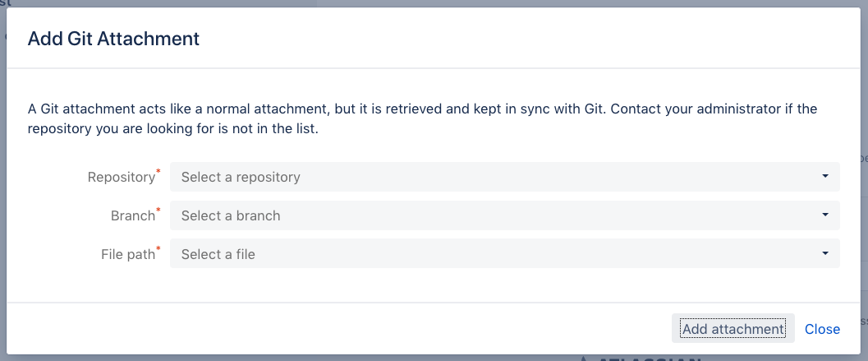Click the File path field label
Screen dimensions: 868x361
point(122,254)
